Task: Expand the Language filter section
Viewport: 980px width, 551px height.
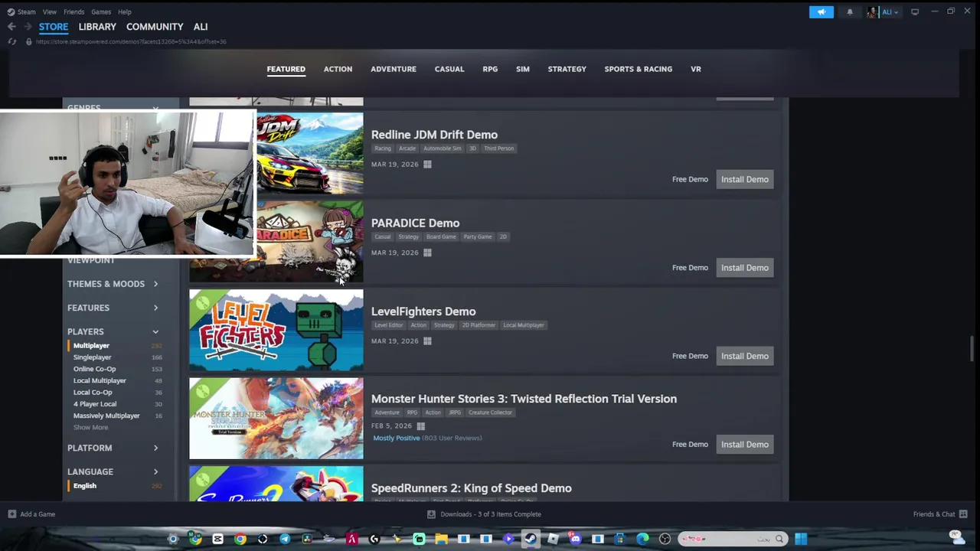Action: tap(113, 471)
